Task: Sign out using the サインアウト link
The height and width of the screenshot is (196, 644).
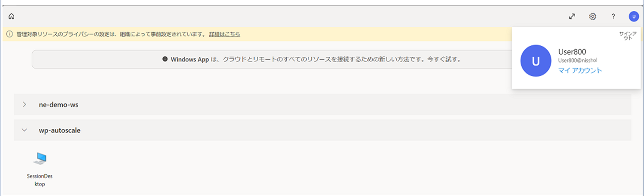Action: coord(628,36)
